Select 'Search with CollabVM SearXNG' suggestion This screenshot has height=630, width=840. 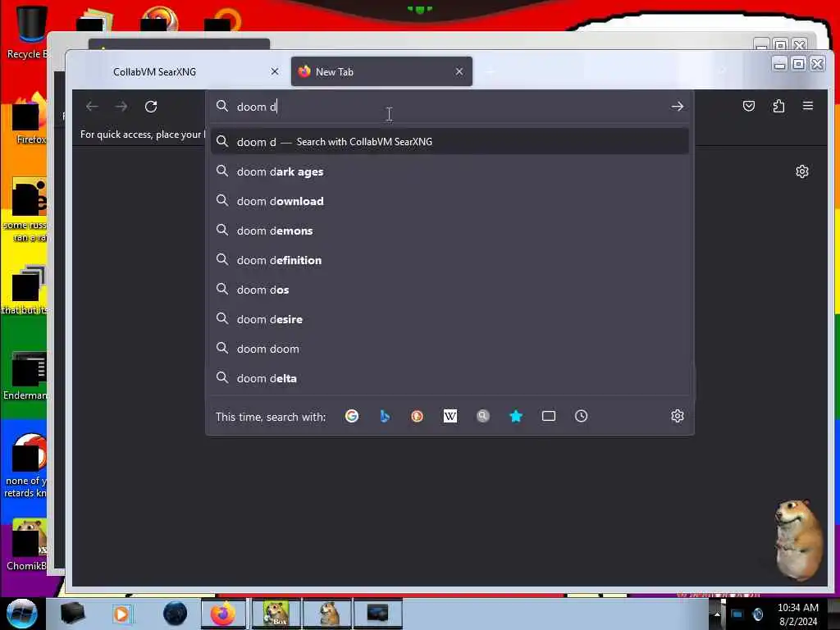[450, 142]
